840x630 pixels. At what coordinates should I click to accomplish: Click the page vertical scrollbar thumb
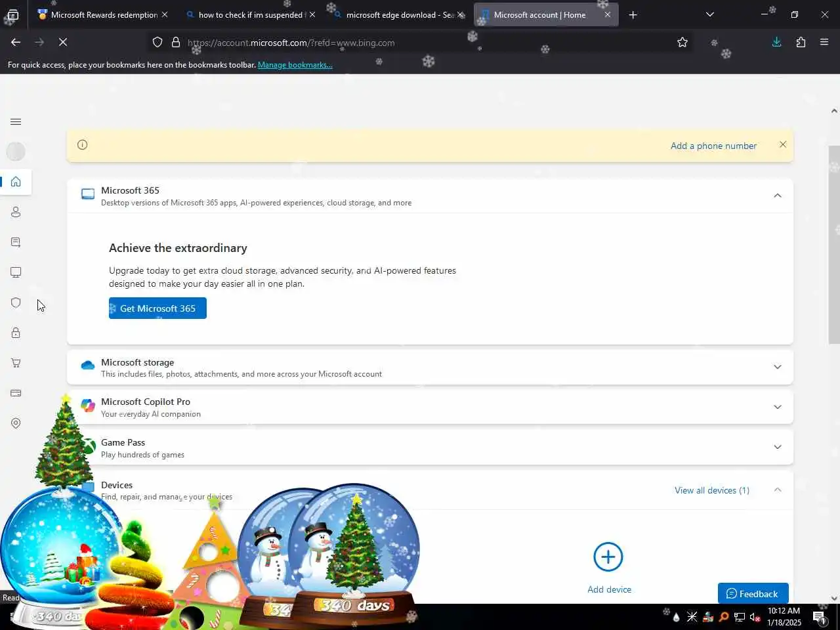click(834, 244)
